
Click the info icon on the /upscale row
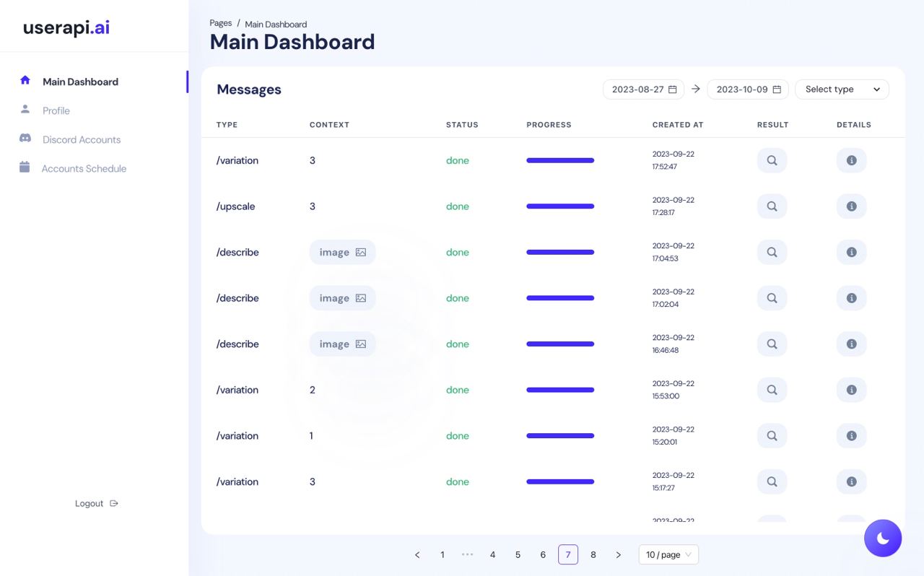pyautogui.click(x=851, y=206)
